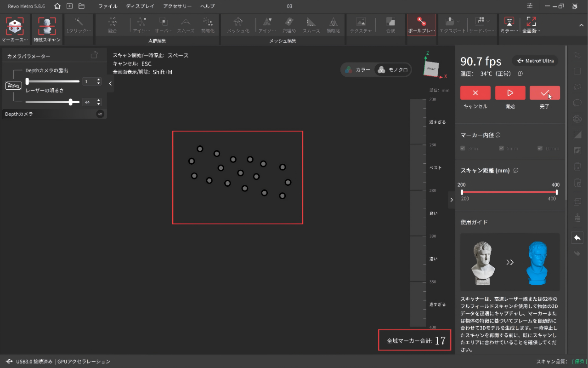Click info icon beside マーカー内径
Image resolution: width=588 pixels, height=368 pixels.
pos(498,135)
